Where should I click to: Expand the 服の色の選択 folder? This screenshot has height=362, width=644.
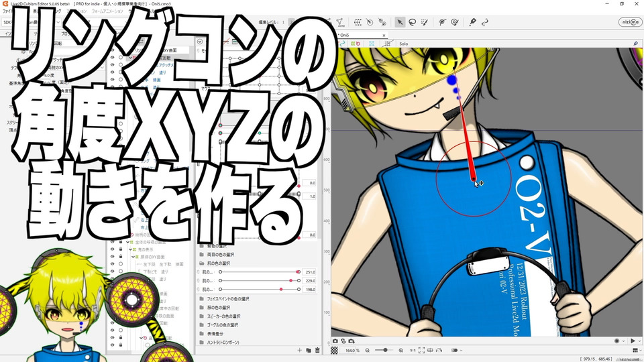(202, 308)
